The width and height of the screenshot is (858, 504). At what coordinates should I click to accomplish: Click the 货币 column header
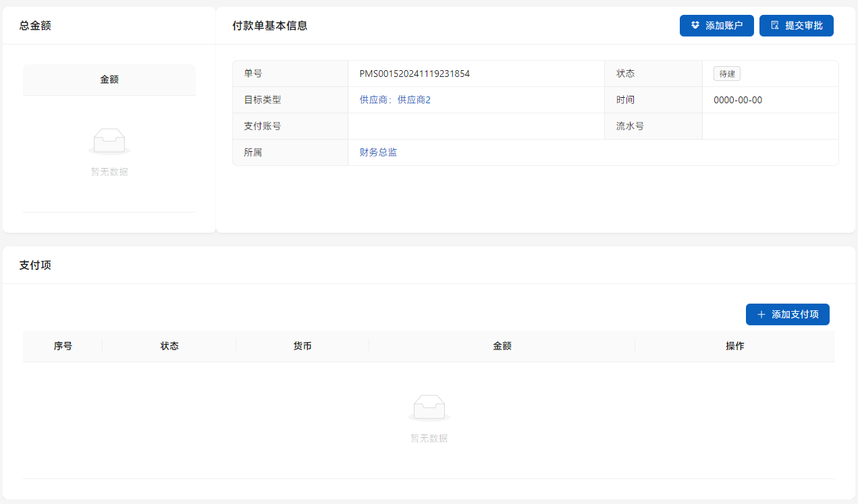(x=302, y=346)
